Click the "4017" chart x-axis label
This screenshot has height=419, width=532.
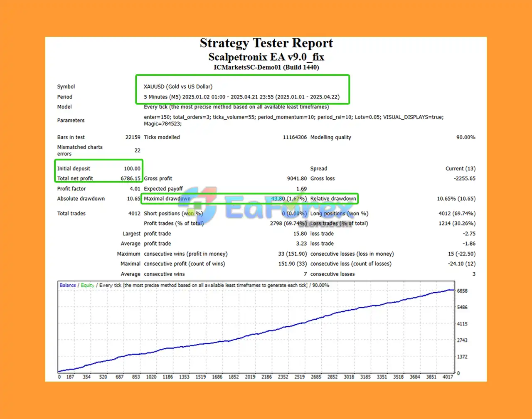click(x=448, y=377)
